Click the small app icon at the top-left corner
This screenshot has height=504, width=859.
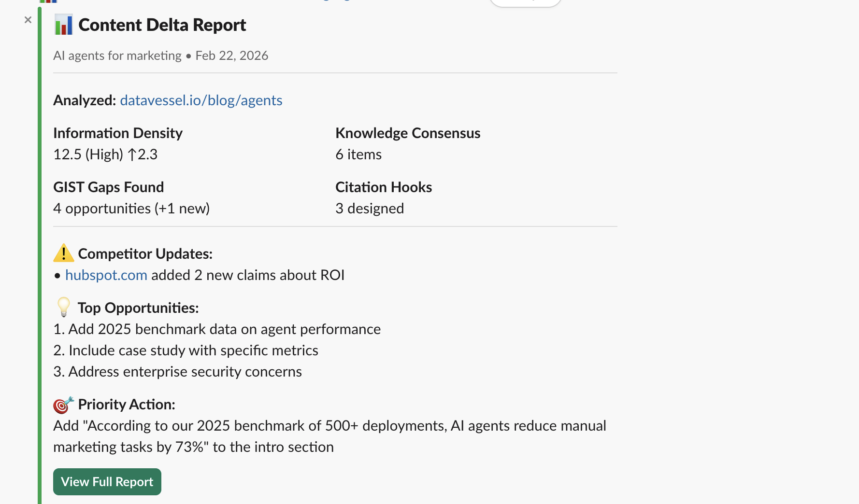pos(49,1)
